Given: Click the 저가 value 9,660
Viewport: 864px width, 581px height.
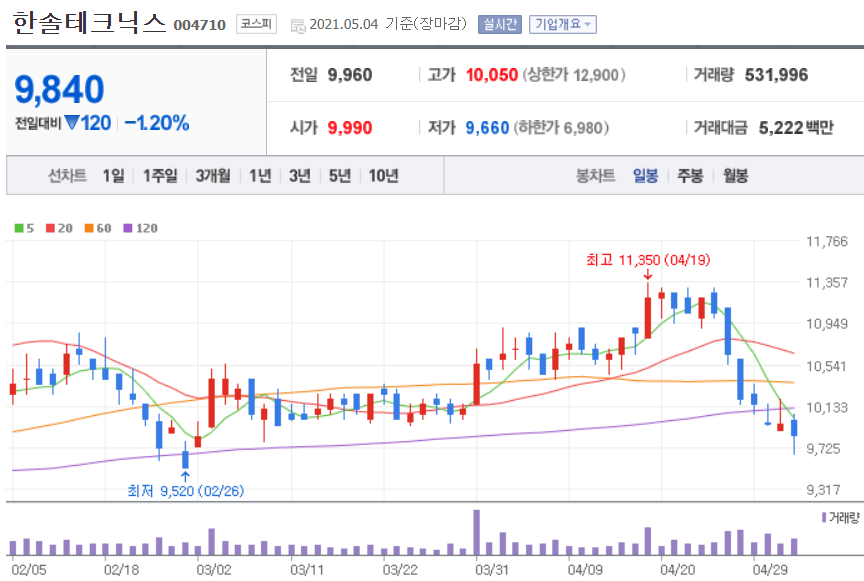Looking at the screenshot, I should 487,128.
